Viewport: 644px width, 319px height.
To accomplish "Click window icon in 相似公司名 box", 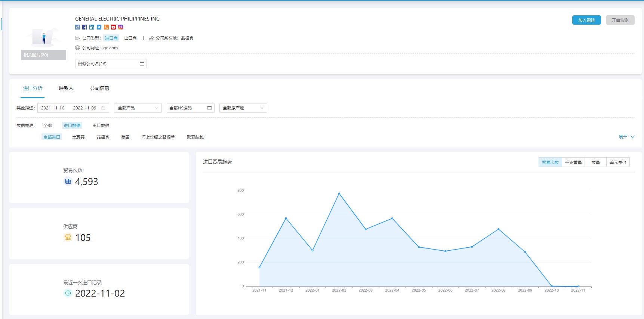I will tap(142, 64).
